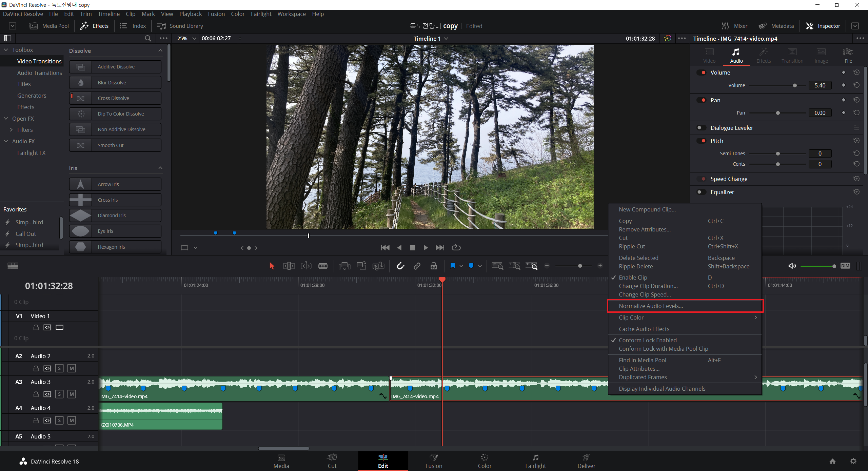Collapse the Dissolve transitions group

point(160,51)
